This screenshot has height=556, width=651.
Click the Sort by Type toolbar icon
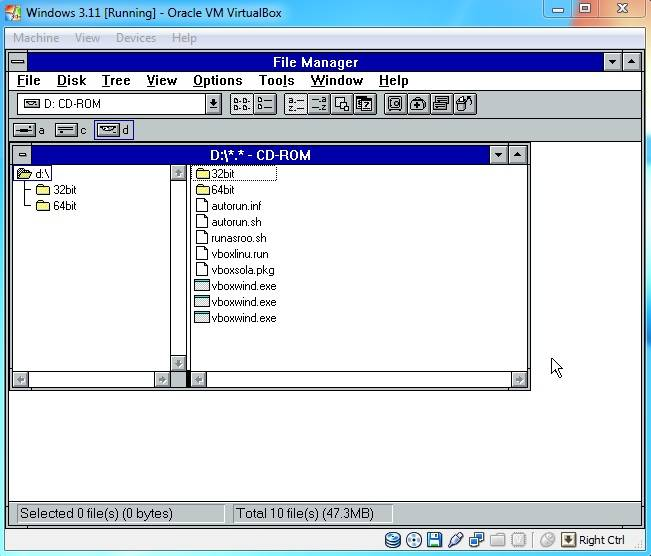click(x=319, y=104)
